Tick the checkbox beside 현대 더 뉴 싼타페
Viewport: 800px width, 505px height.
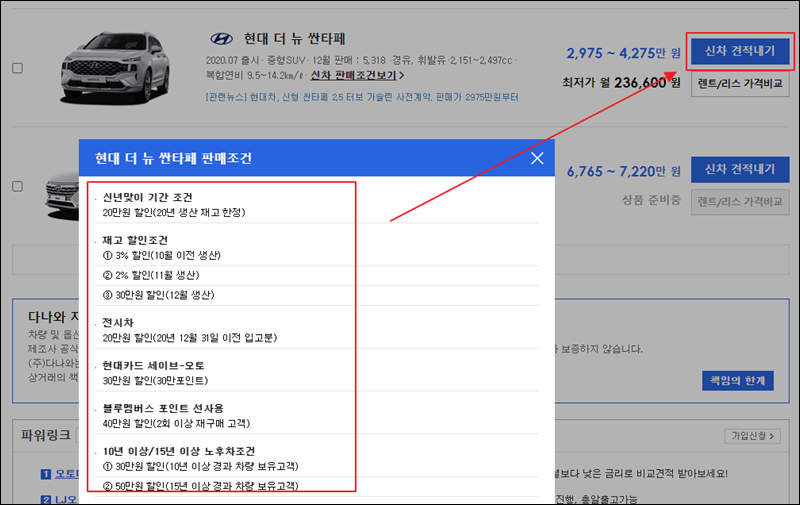[x=17, y=68]
